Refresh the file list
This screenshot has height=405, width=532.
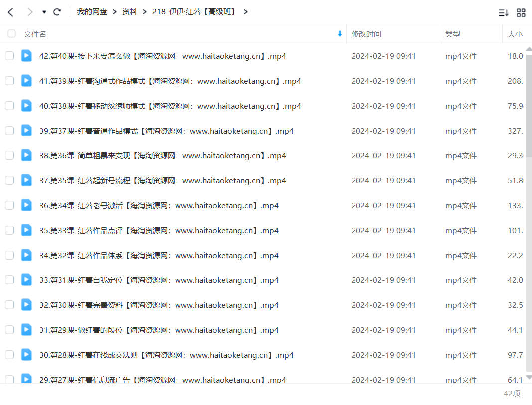pos(57,12)
